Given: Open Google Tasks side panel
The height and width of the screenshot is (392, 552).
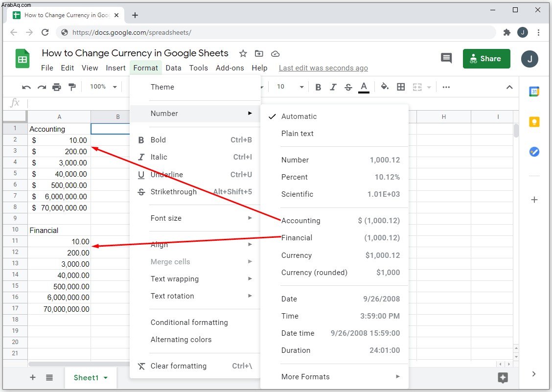Looking at the screenshot, I should point(534,152).
